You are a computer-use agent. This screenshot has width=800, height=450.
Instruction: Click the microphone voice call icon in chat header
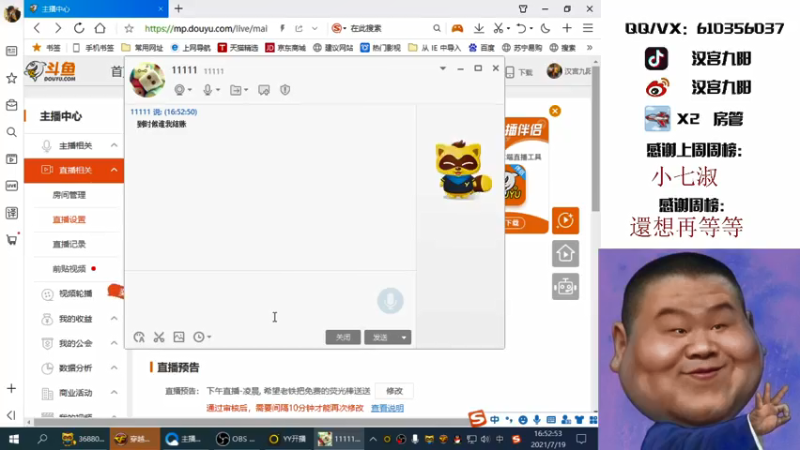pyautogui.click(x=207, y=90)
